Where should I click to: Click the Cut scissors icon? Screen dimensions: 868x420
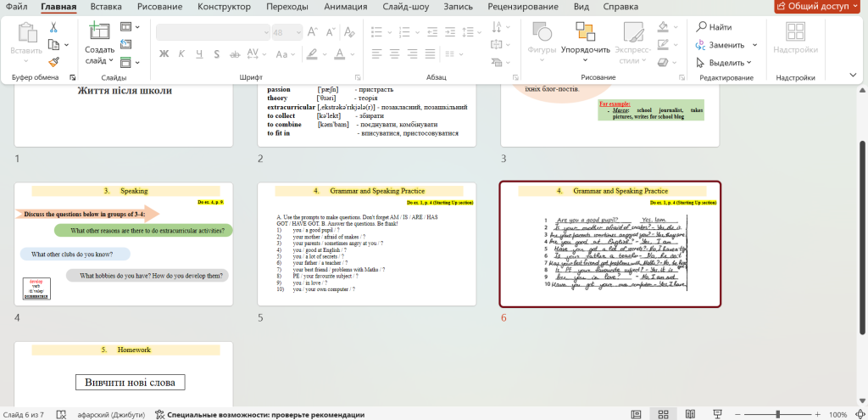(x=53, y=26)
